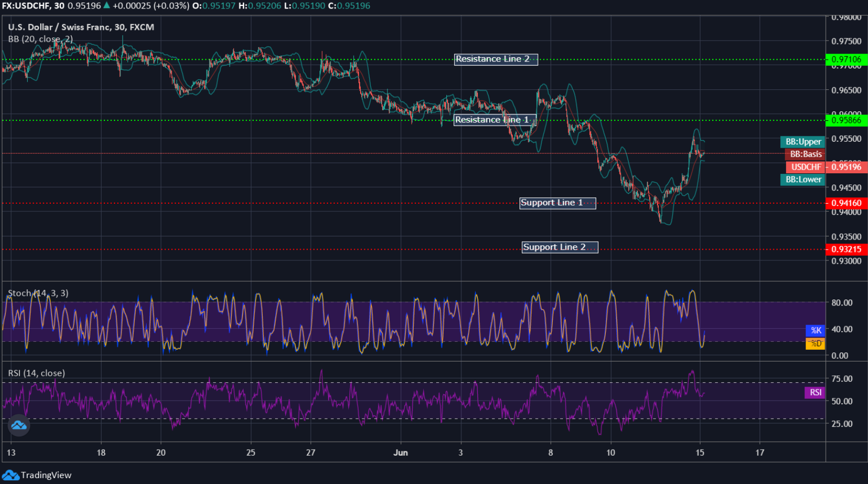868x484 pixels.
Task: Click the TradingView cloud logo on the chart
Action: pyautogui.click(x=18, y=425)
